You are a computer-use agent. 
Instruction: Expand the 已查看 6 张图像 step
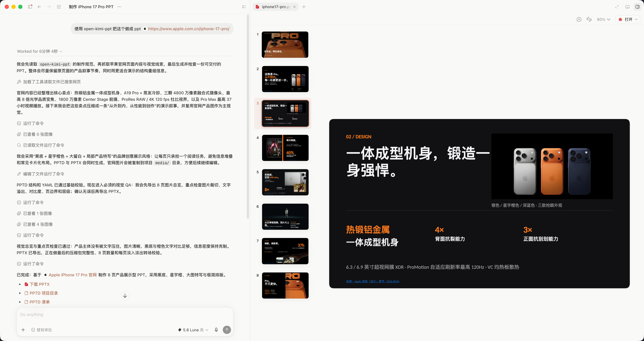coord(35,134)
